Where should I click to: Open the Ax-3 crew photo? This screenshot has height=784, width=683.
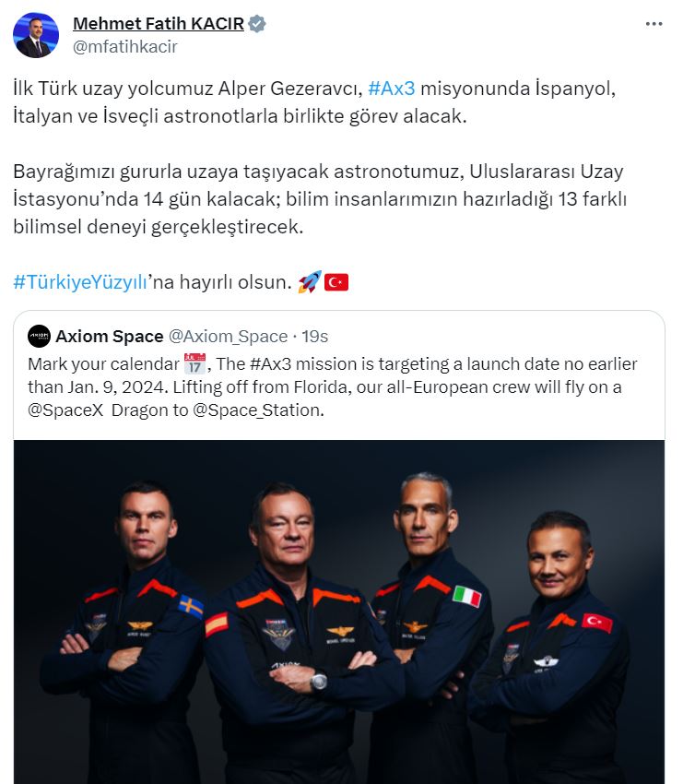(x=339, y=612)
